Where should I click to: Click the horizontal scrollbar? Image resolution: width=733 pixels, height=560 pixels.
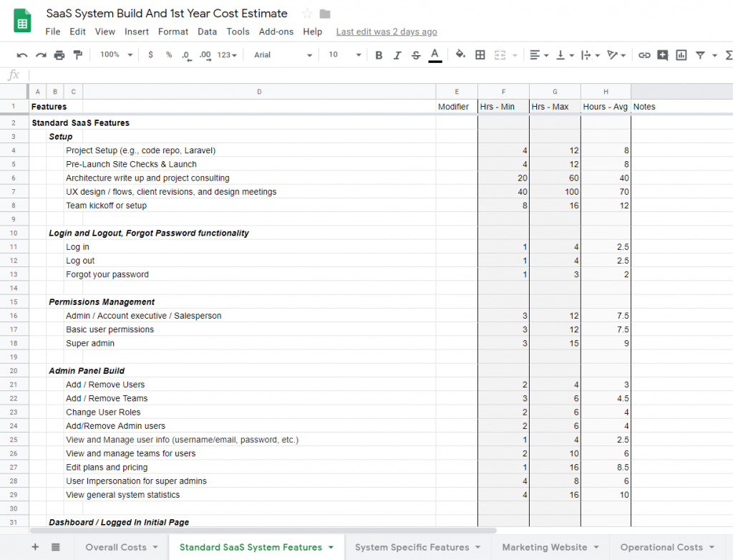click(263, 531)
